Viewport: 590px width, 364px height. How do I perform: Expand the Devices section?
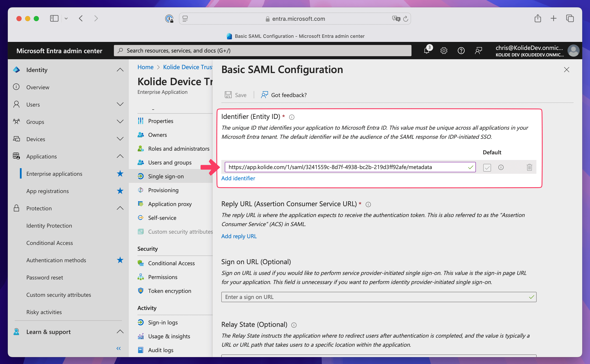(120, 139)
